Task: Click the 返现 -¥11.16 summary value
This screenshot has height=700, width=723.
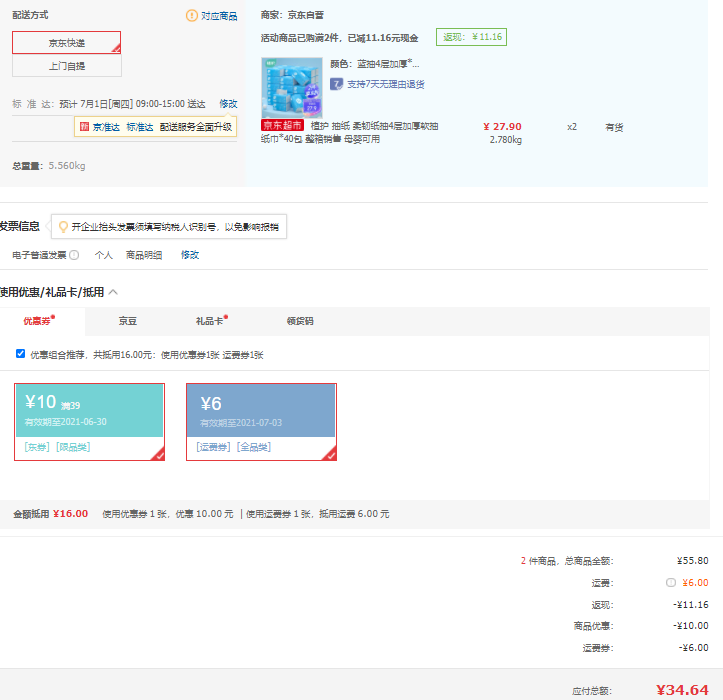Action: click(691, 605)
